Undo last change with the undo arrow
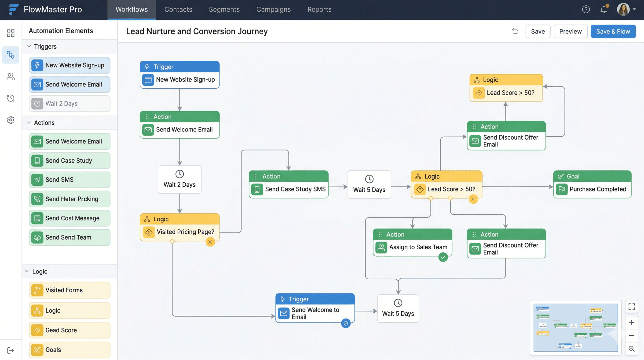The image size is (644, 360). [x=515, y=31]
